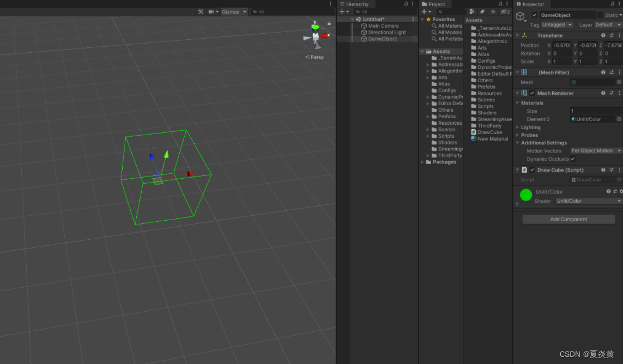This screenshot has width=623, height=364.
Task: Open the Layer Default dropdown
Action: (608, 25)
